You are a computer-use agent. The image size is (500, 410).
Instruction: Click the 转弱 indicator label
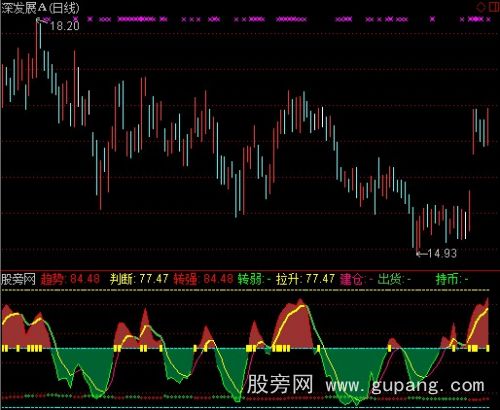pyautogui.click(x=250, y=279)
